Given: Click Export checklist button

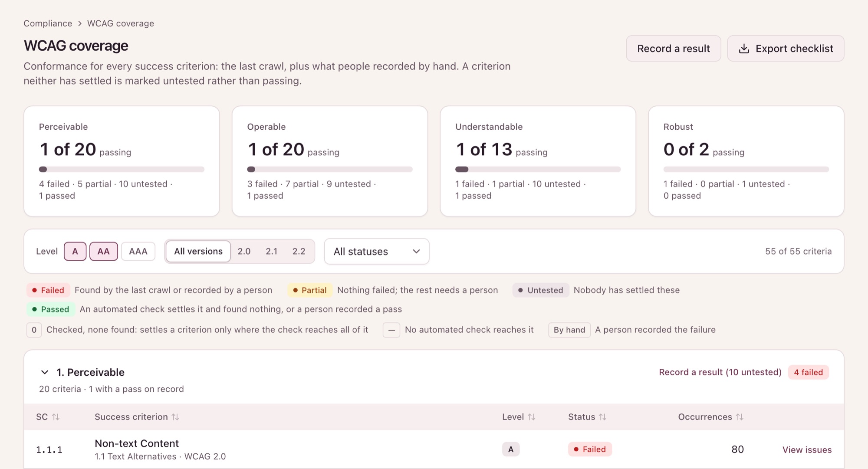Looking at the screenshot, I should [x=786, y=49].
